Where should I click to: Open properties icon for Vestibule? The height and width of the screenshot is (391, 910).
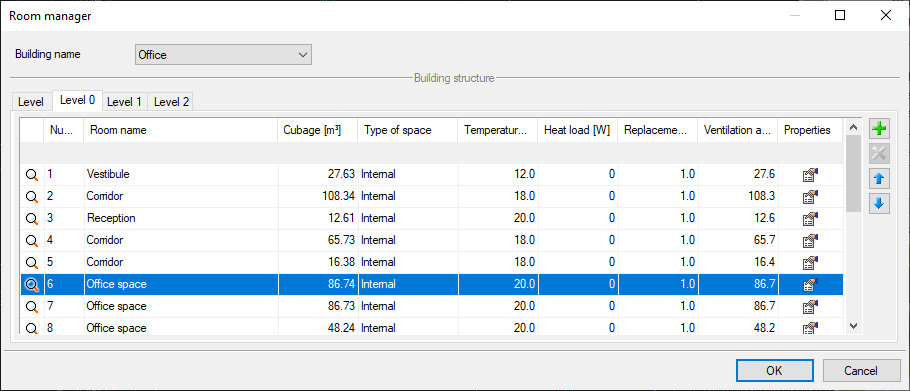[810, 175]
